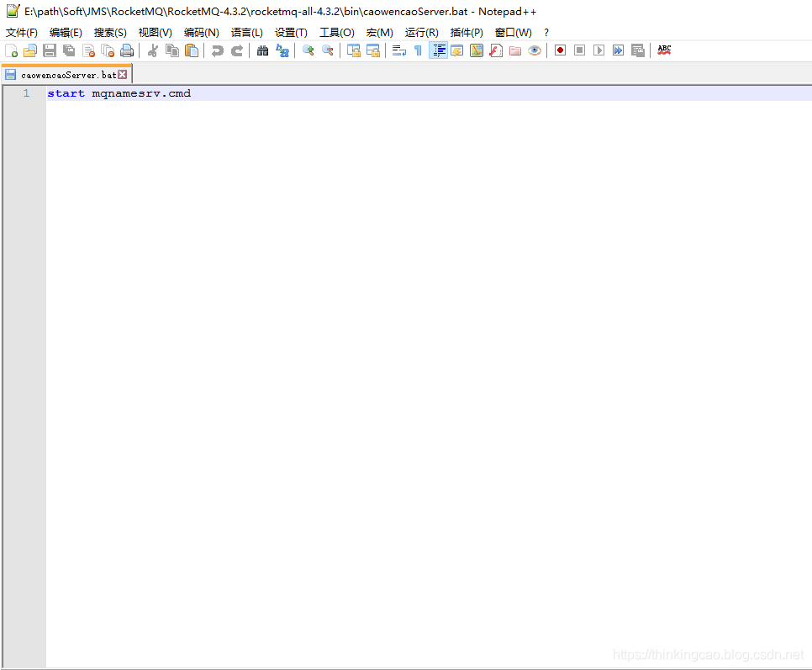The width and height of the screenshot is (812, 670).
Task: Toggle Word Wrap on the toolbar
Action: coord(398,50)
